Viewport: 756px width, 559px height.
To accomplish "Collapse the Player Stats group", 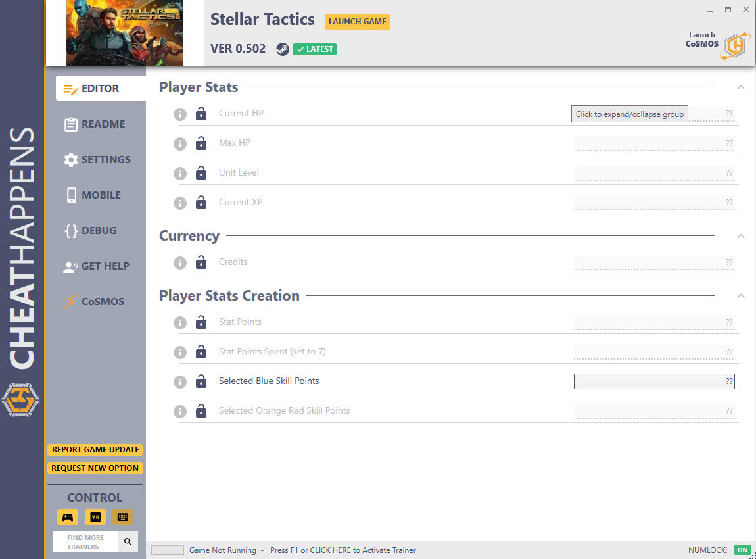I will click(741, 87).
